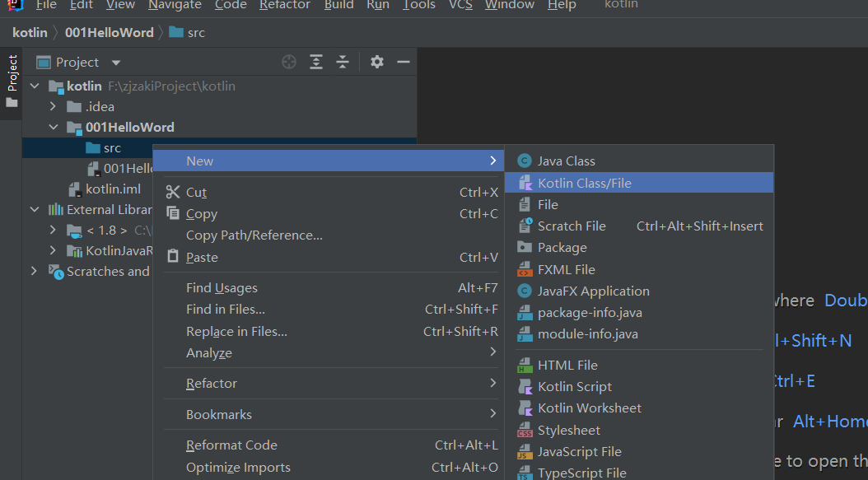
Task: Click the Package folder icon
Action: click(525, 247)
